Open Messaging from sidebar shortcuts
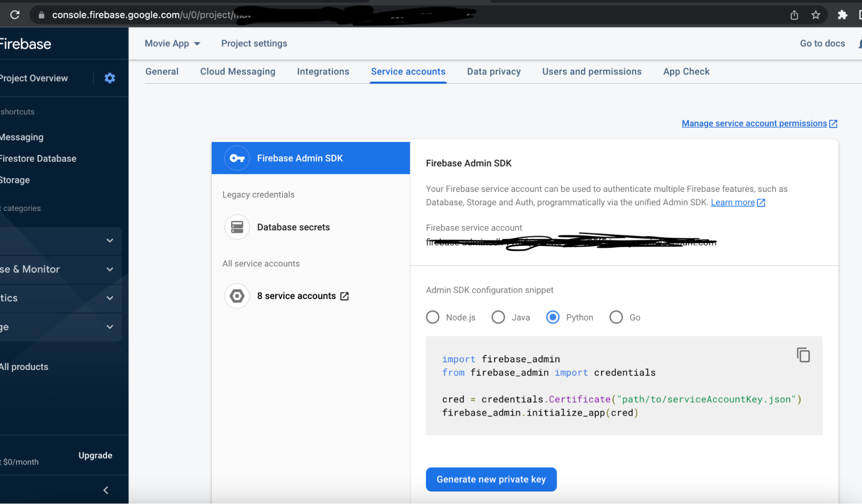This screenshot has width=862, height=504. (22, 137)
